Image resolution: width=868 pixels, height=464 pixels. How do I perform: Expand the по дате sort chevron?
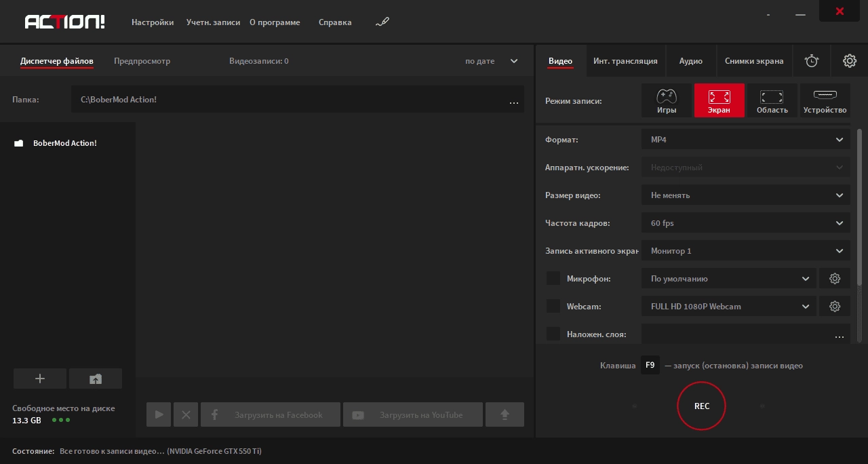(514, 61)
